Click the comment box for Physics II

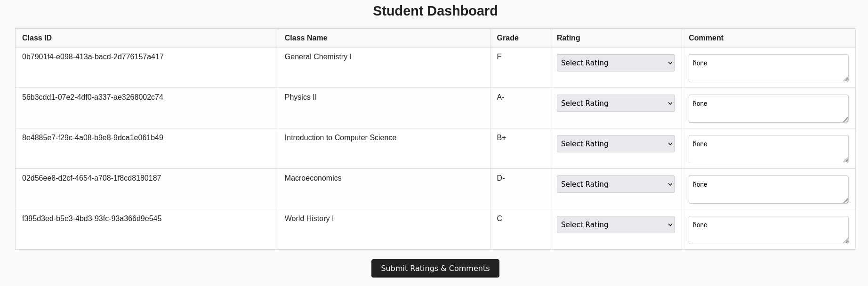(768, 108)
